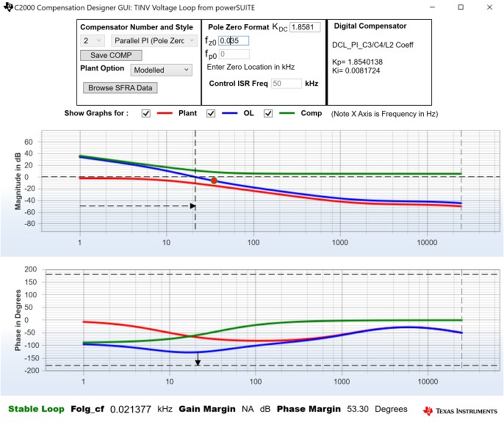The width and height of the screenshot is (504, 425).
Task: Click the fz0 zero frequency input field
Action: point(234,41)
